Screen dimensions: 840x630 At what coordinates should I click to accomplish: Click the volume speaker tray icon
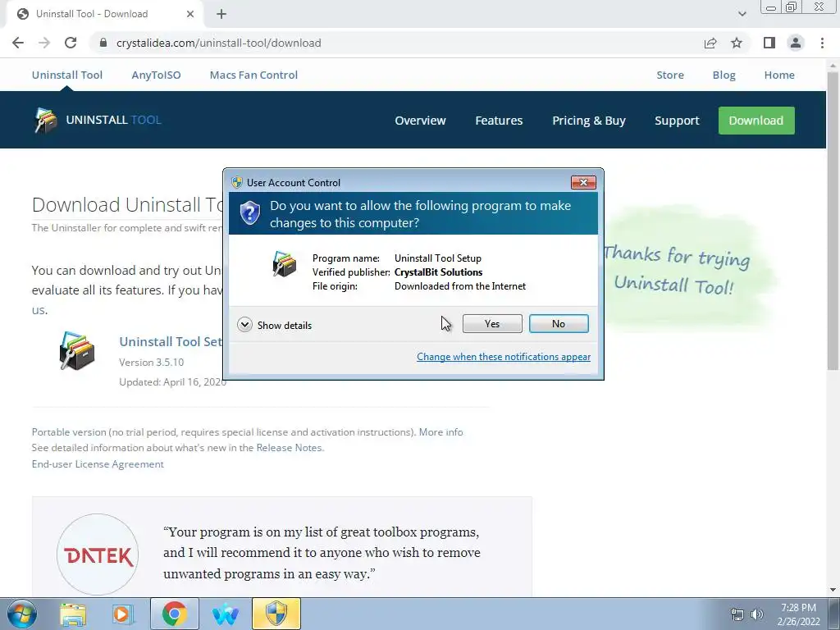point(756,614)
